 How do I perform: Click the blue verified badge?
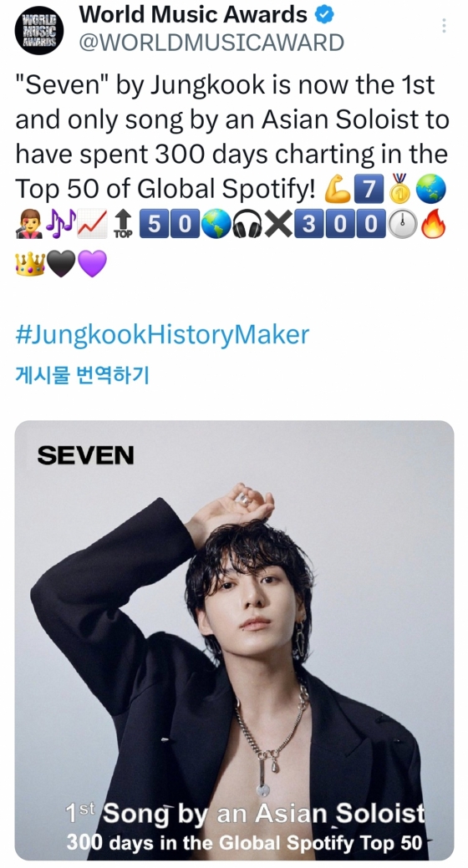tap(324, 16)
